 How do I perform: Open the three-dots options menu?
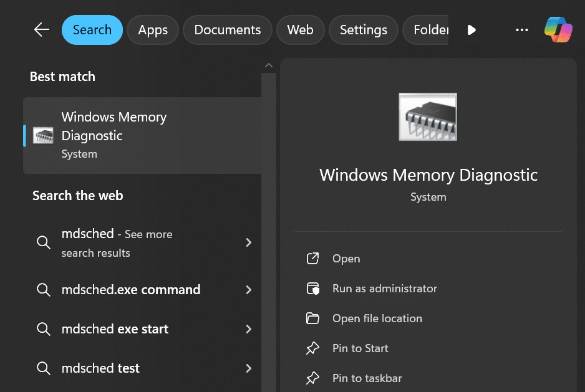(521, 30)
